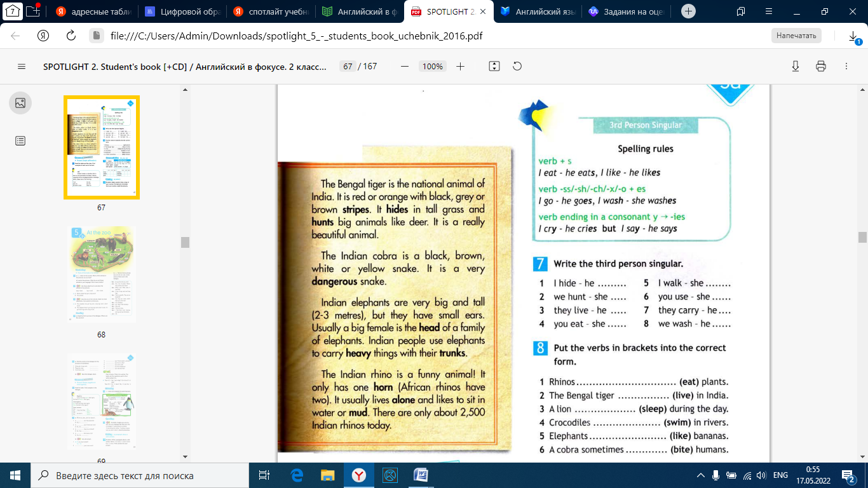Viewport: 868px width, 488px height.
Task: Click the Yandex Browser taskbar icon
Action: click(359, 475)
